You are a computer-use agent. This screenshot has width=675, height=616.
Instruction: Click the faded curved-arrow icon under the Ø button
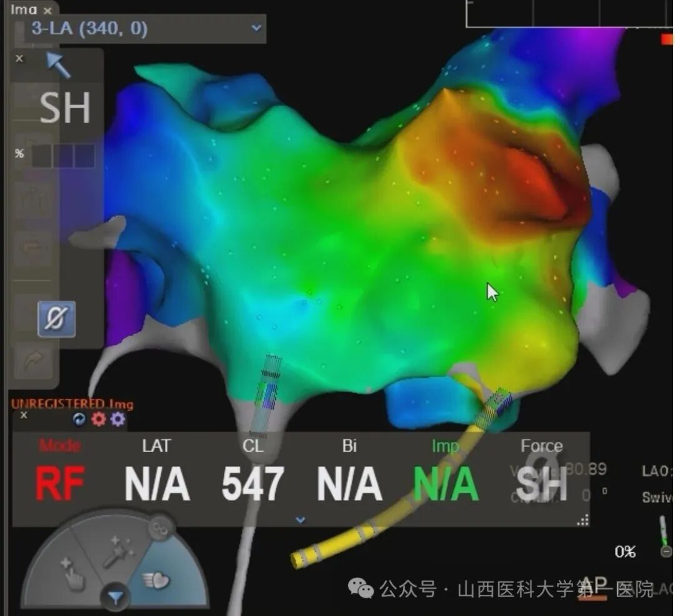click(x=34, y=361)
